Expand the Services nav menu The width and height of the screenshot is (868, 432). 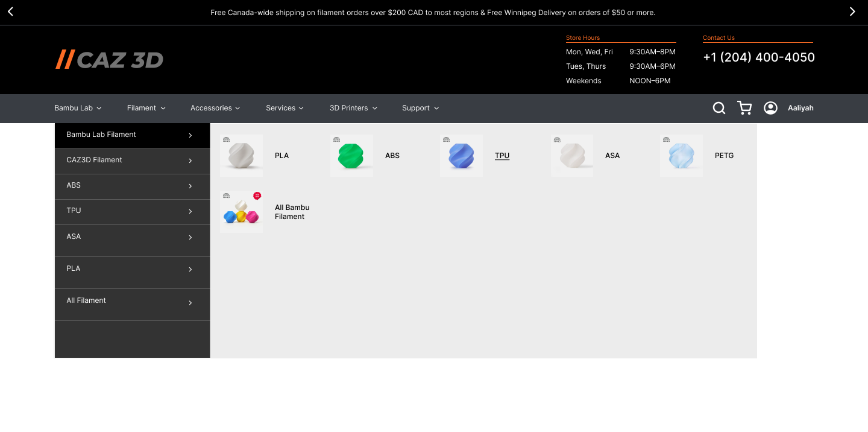coord(285,108)
